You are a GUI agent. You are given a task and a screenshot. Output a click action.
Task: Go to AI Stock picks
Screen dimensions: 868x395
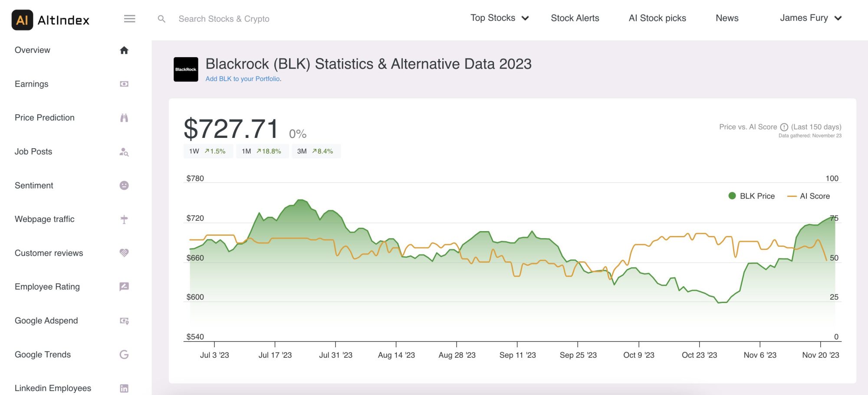[657, 18]
